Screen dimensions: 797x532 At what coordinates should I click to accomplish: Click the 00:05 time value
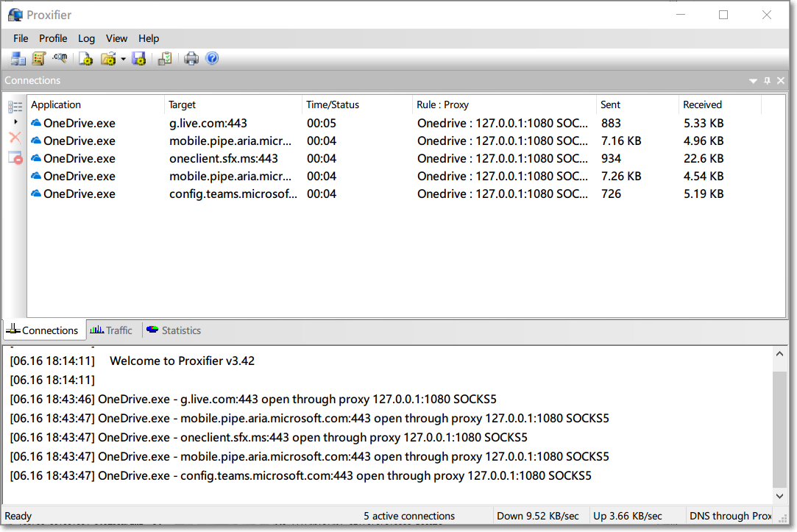pos(322,123)
